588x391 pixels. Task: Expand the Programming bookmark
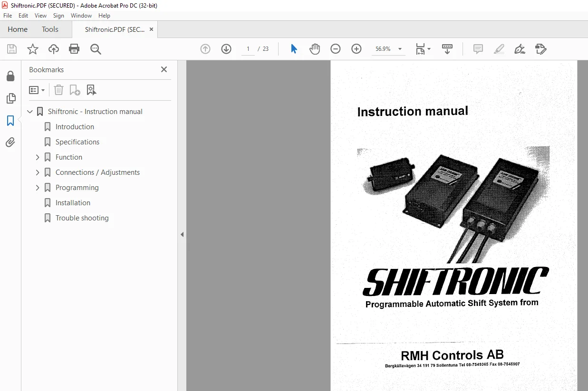[x=38, y=188]
